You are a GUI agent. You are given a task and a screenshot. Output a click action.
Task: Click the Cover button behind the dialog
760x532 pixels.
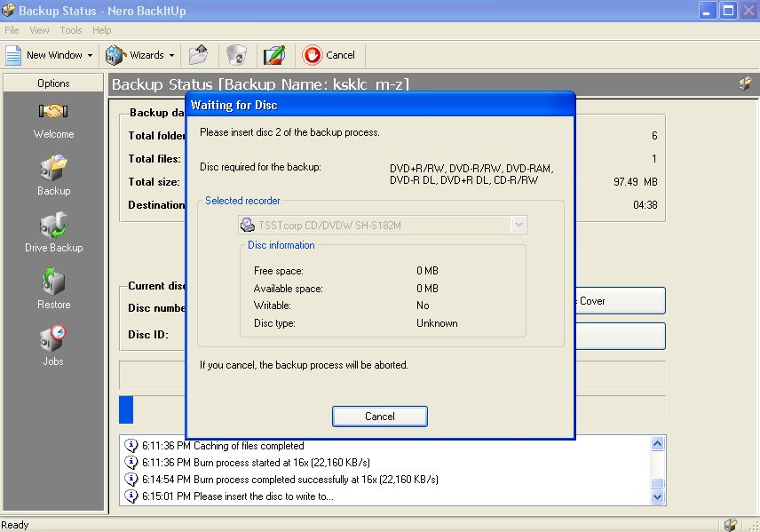(x=620, y=301)
